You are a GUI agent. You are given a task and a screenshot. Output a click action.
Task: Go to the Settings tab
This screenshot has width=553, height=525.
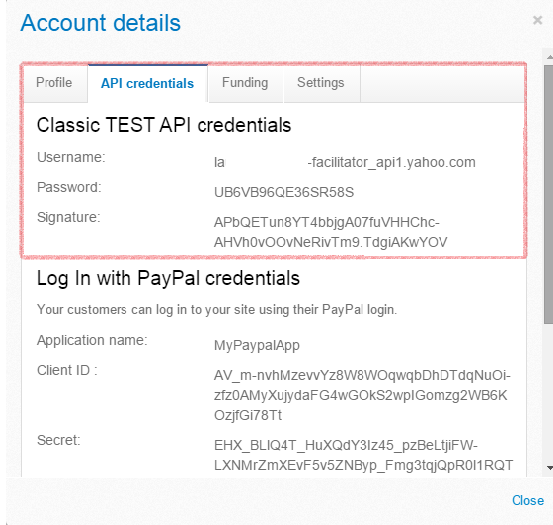[x=321, y=83]
